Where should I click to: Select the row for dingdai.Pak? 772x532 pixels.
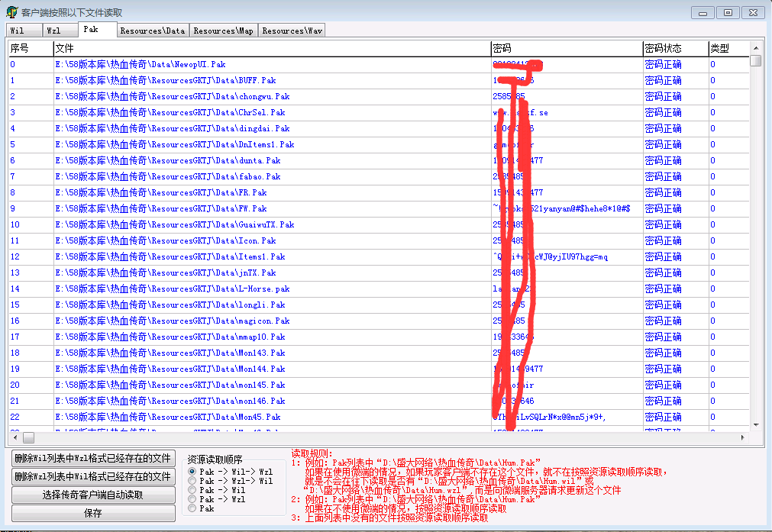(379, 128)
